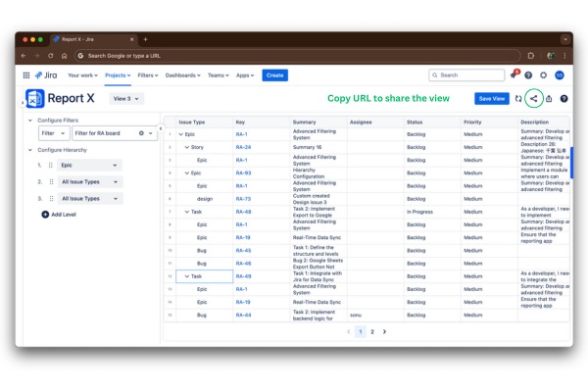
Task: Grab the drag handle for level 1 Epic
Action: pos(51,165)
